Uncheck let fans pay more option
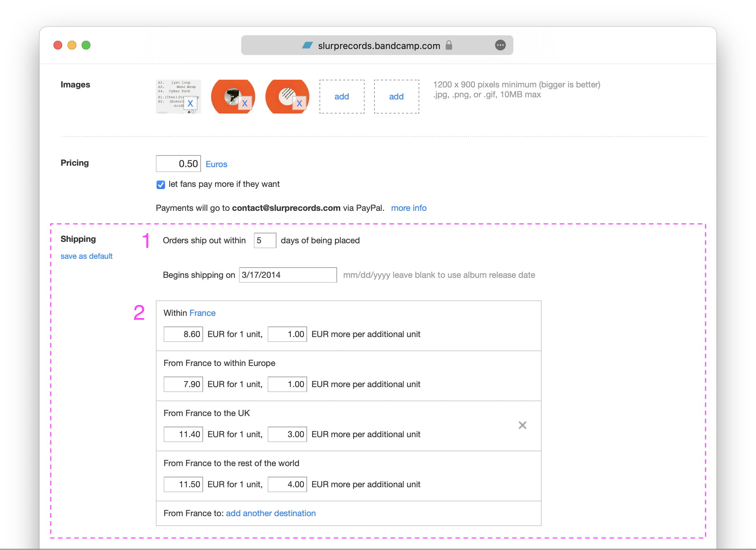Viewport: 756px width, 550px height. 161,185
